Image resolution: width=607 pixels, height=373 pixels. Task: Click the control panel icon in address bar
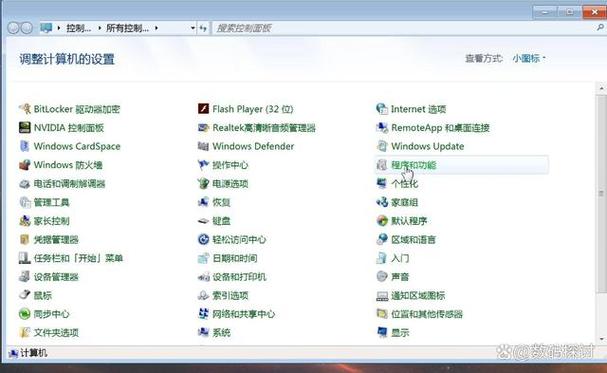(46, 28)
